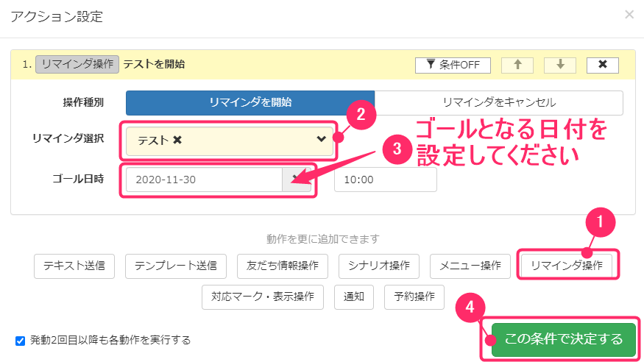Select the リマインダを開始 tab
The image size is (644, 362).
pyautogui.click(x=250, y=102)
